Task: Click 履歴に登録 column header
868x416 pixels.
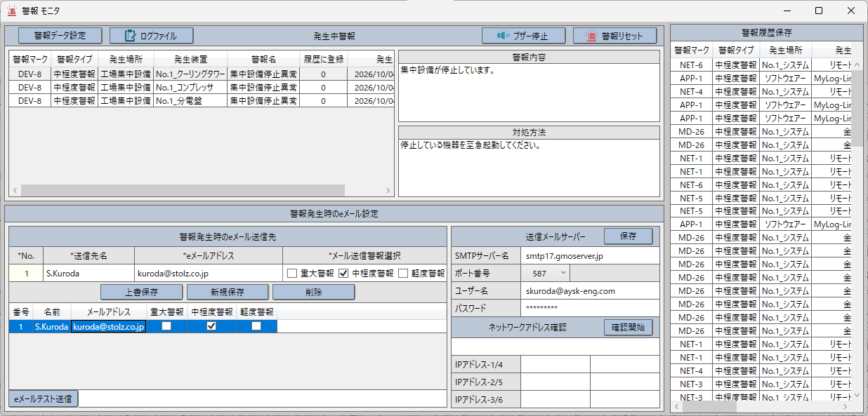Action: click(x=324, y=59)
